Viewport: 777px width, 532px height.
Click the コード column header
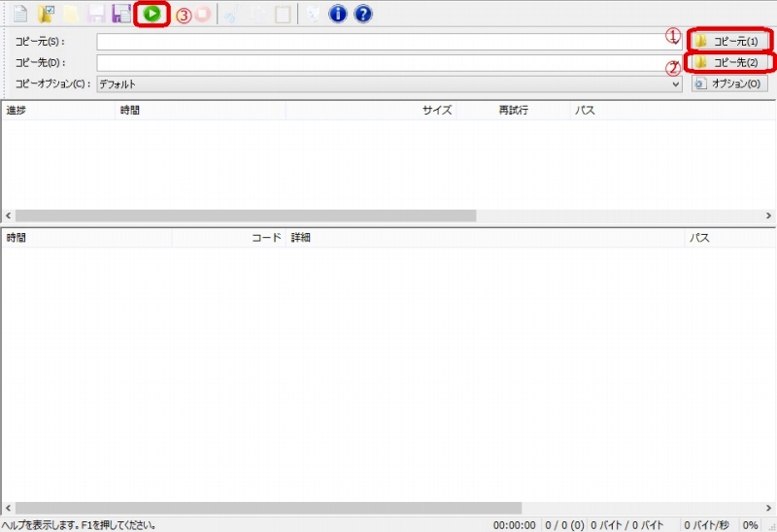[229, 238]
